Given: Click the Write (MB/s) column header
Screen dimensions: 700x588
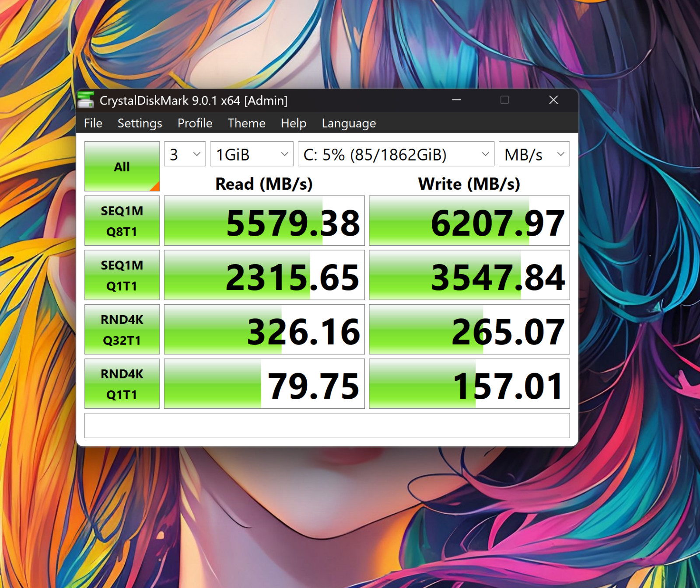Looking at the screenshot, I should [x=469, y=184].
